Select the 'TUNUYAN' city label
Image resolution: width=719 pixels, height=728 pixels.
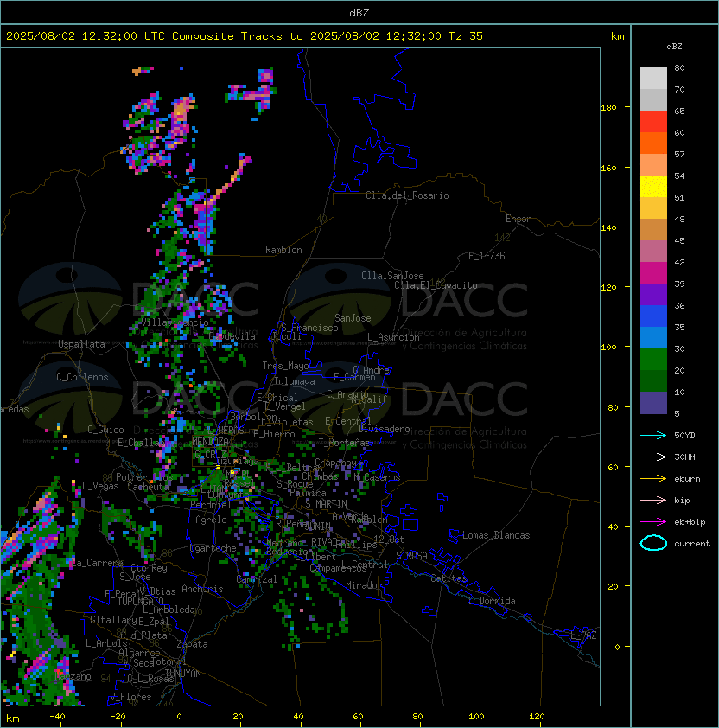point(183,673)
